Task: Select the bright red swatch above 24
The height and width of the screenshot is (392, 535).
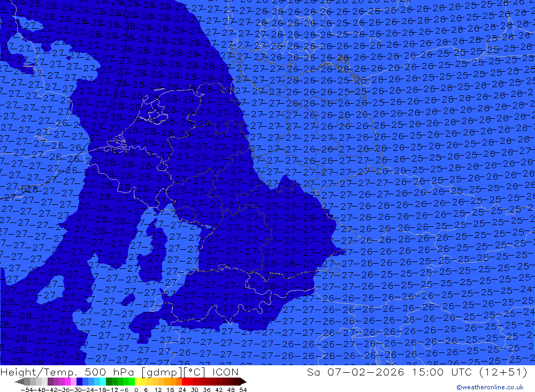Action: coord(185,381)
